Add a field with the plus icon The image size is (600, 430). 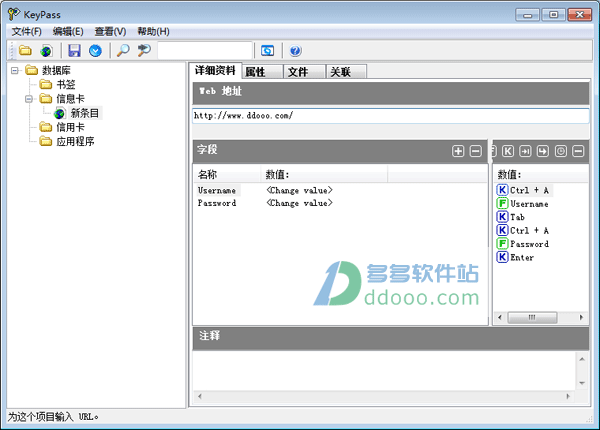coord(458,151)
